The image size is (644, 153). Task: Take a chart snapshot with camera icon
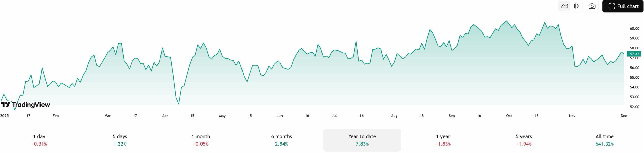(592, 6)
